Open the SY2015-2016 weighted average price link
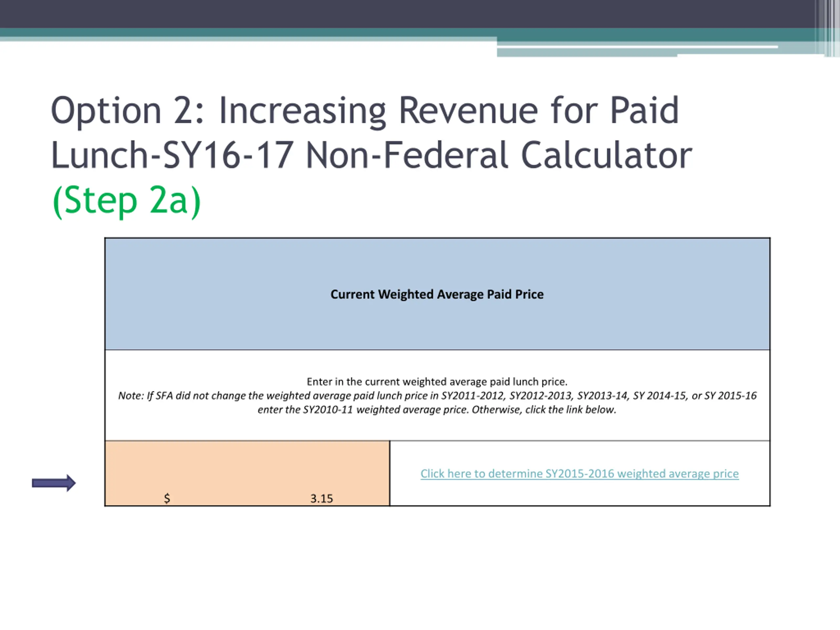The height and width of the screenshot is (630, 840). [579, 473]
